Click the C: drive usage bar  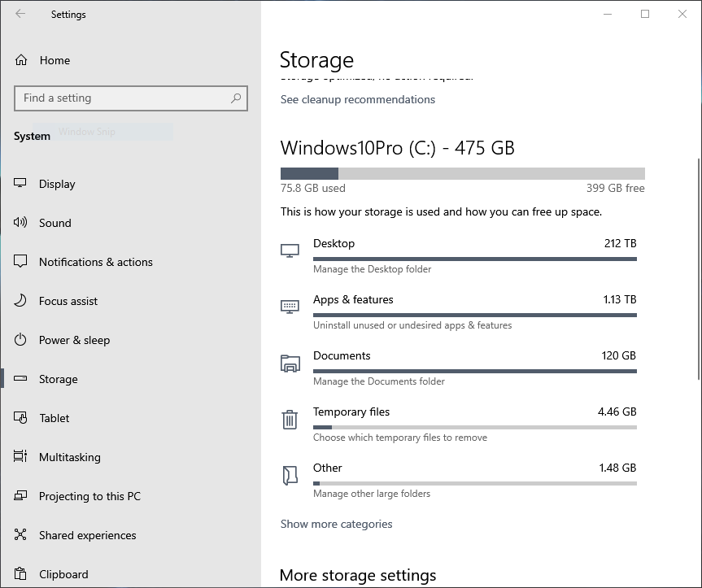point(463,173)
